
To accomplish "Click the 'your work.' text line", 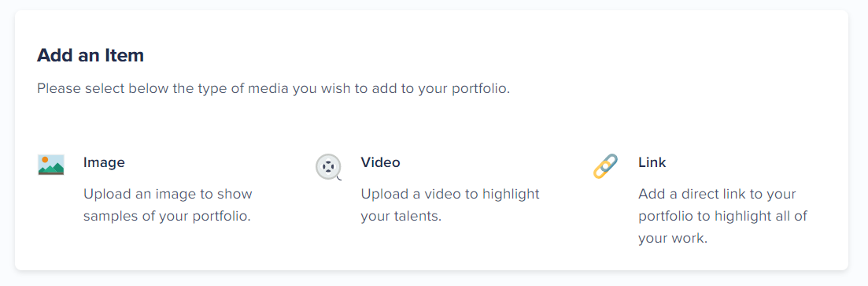I will [673, 239].
